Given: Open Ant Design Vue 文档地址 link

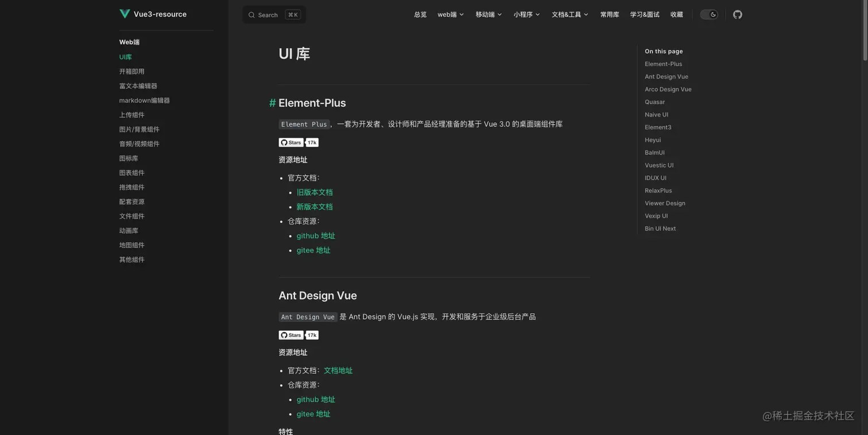Looking at the screenshot, I should (338, 371).
